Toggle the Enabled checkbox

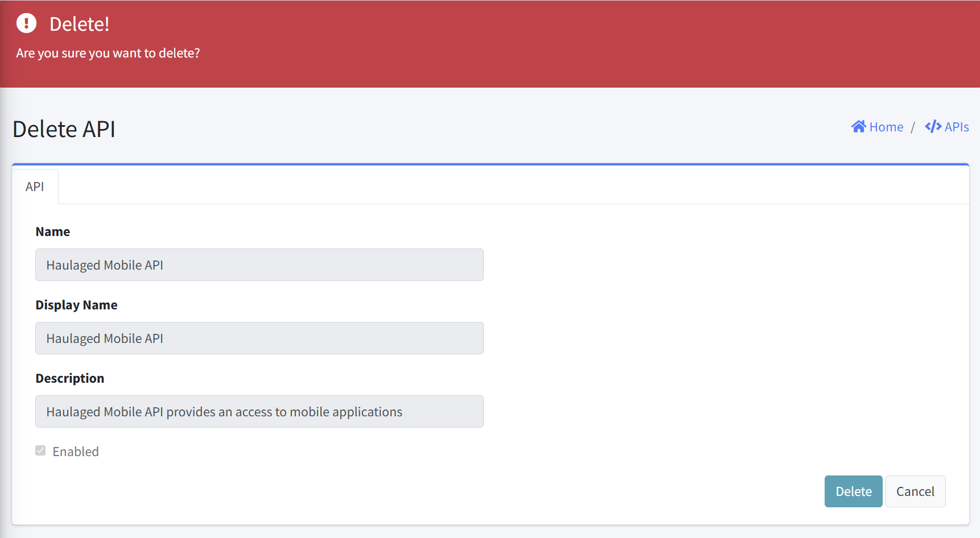40,451
